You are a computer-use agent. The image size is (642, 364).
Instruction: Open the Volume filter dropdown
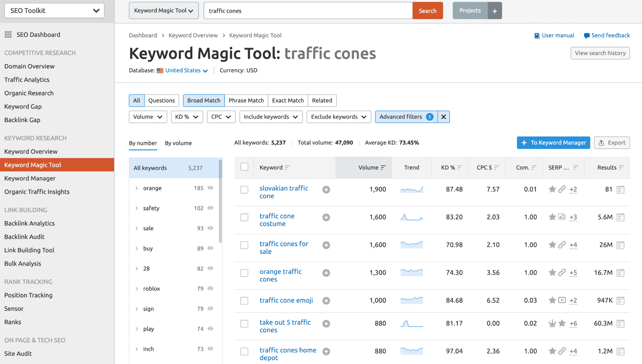click(148, 117)
